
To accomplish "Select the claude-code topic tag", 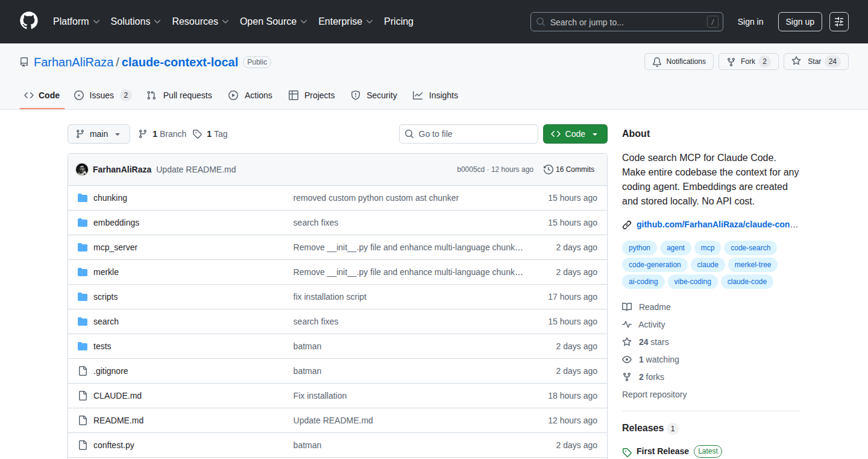I will [x=747, y=282].
